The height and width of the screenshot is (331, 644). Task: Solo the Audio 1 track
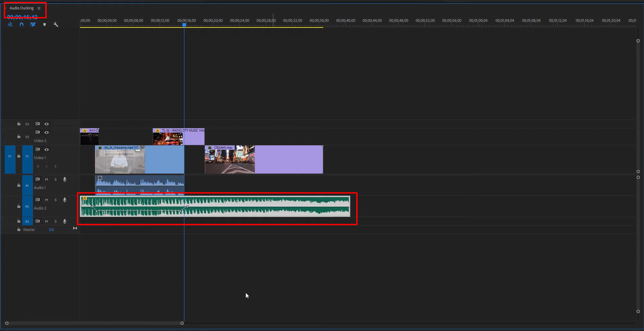pyautogui.click(x=55, y=179)
